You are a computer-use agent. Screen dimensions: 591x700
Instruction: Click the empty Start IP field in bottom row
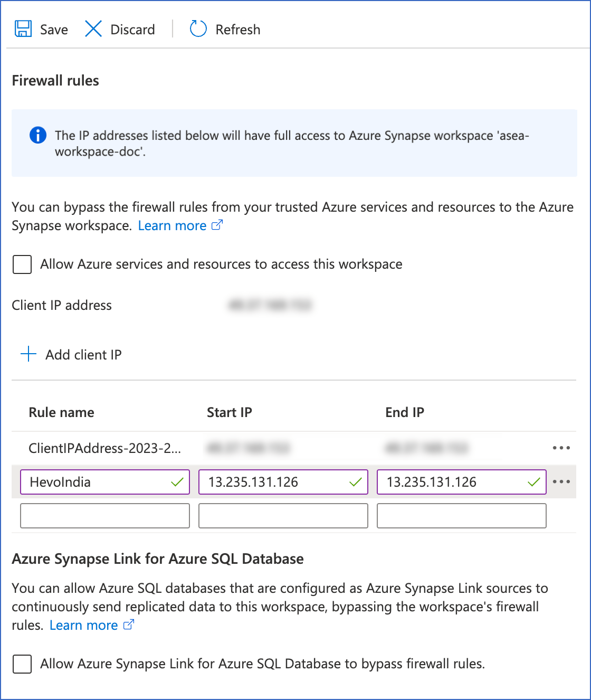click(283, 515)
